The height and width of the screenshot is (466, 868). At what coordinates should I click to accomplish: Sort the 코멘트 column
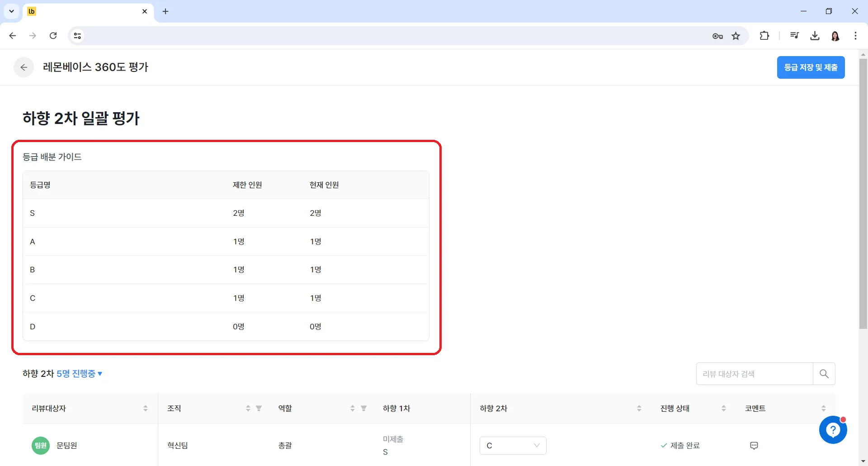click(x=823, y=409)
